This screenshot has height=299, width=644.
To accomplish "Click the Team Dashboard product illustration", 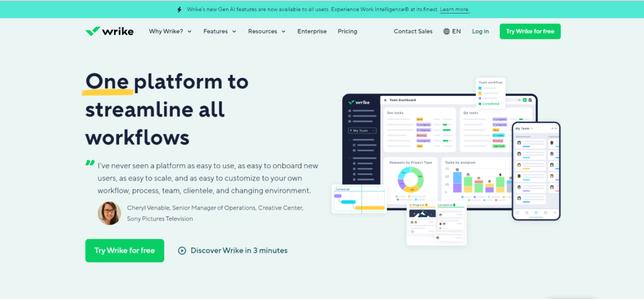I will [x=439, y=152].
